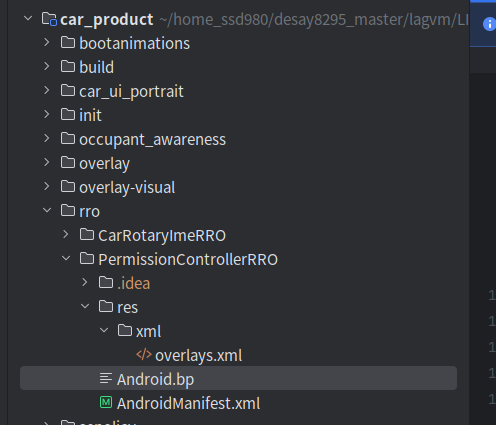This screenshot has height=425, width=496.
Task: Click the .idea folder icon
Action: [x=106, y=282]
